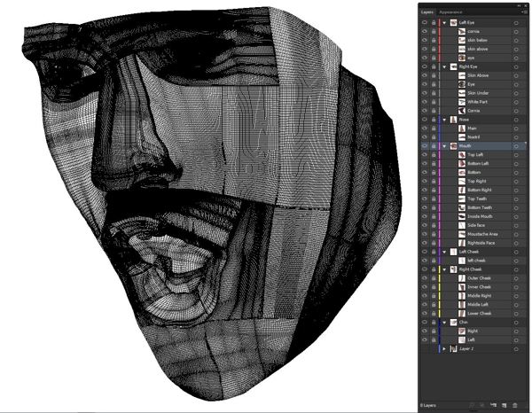Click thumbnail of the Layer 1 row
The height and width of the screenshot is (413, 532).
pyautogui.click(x=454, y=349)
